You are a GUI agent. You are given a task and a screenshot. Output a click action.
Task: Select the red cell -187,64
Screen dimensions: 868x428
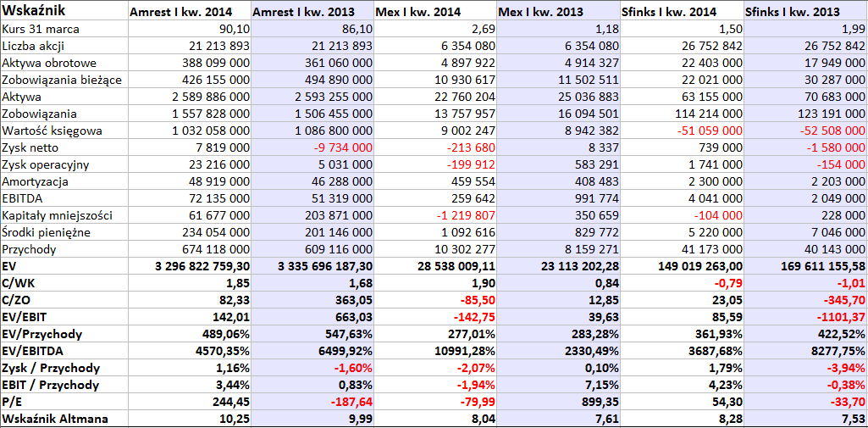[312, 402]
